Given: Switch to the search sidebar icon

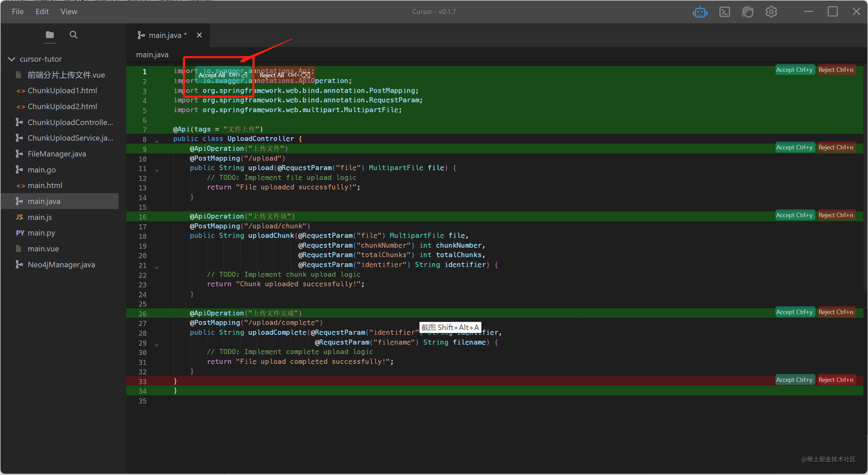Looking at the screenshot, I should (x=73, y=35).
